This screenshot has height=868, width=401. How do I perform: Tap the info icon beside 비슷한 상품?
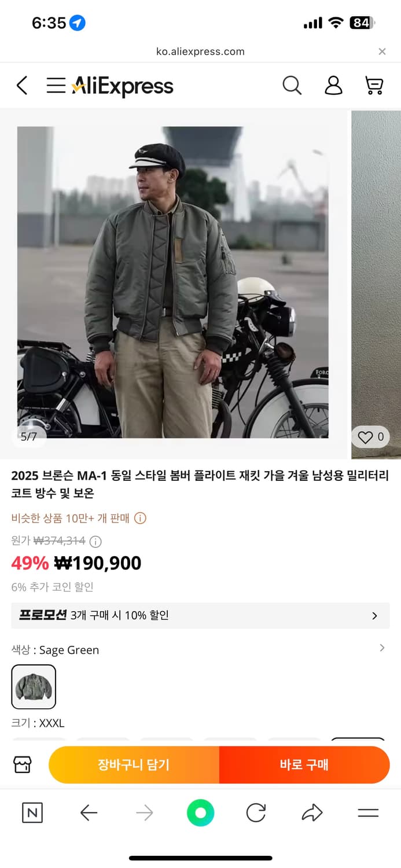(x=140, y=519)
